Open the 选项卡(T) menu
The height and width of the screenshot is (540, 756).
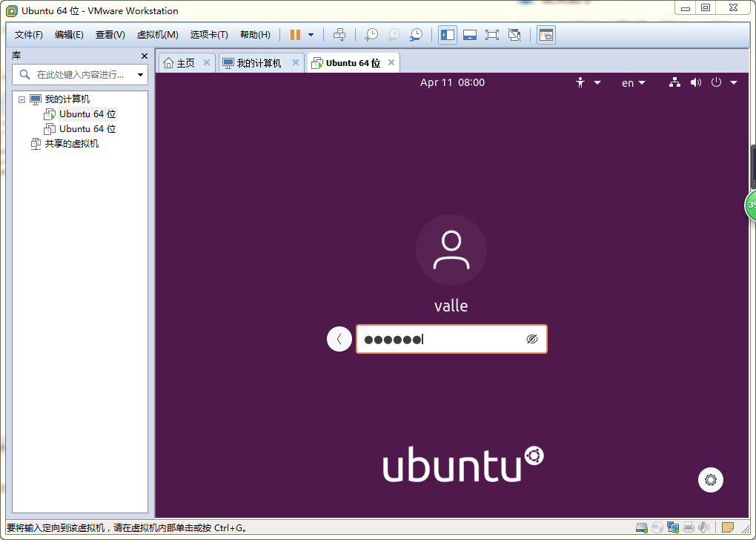pos(209,35)
